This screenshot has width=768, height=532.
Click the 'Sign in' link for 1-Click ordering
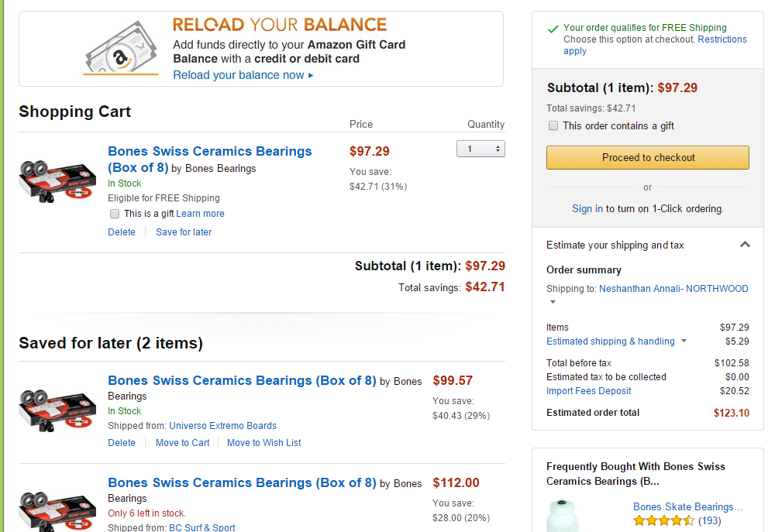point(587,208)
